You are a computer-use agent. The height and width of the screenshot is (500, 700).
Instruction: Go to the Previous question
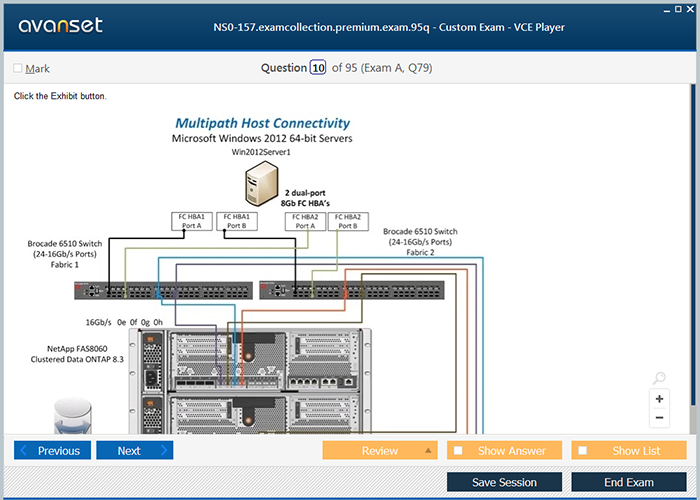52,450
